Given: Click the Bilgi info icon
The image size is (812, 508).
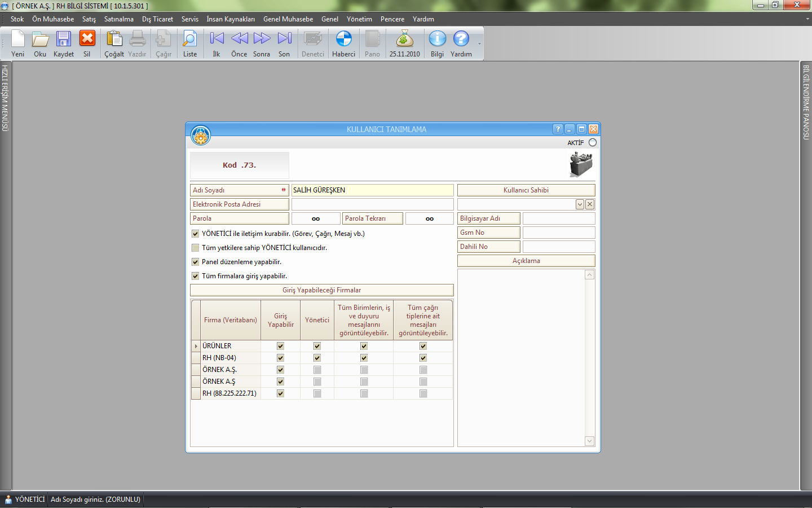Looking at the screenshot, I should pyautogui.click(x=437, y=40).
